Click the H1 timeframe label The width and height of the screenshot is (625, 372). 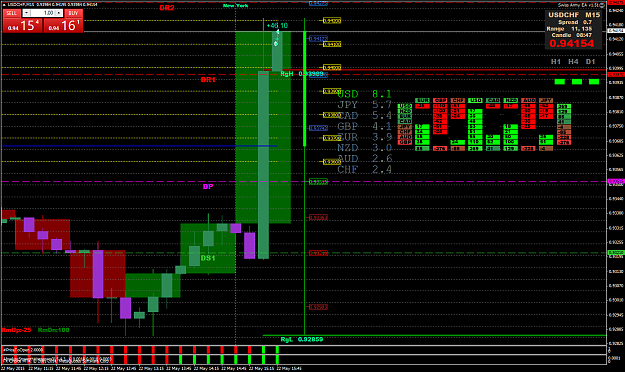(556, 61)
